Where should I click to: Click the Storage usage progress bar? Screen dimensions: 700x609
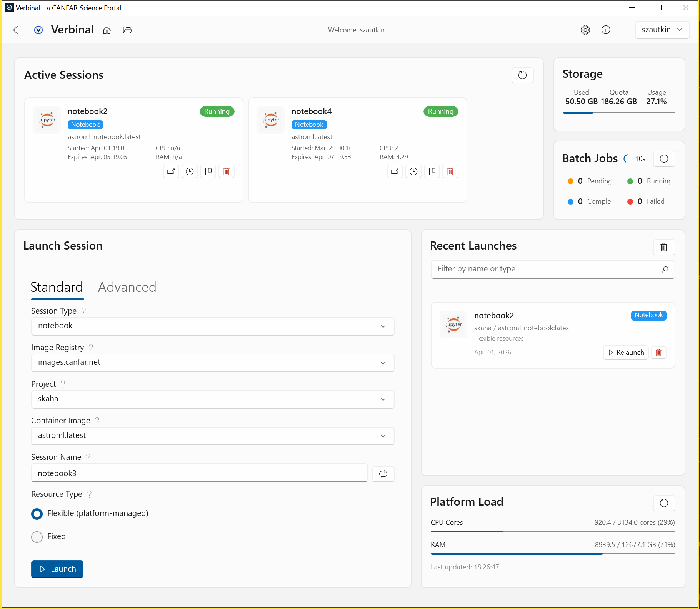[x=619, y=113]
